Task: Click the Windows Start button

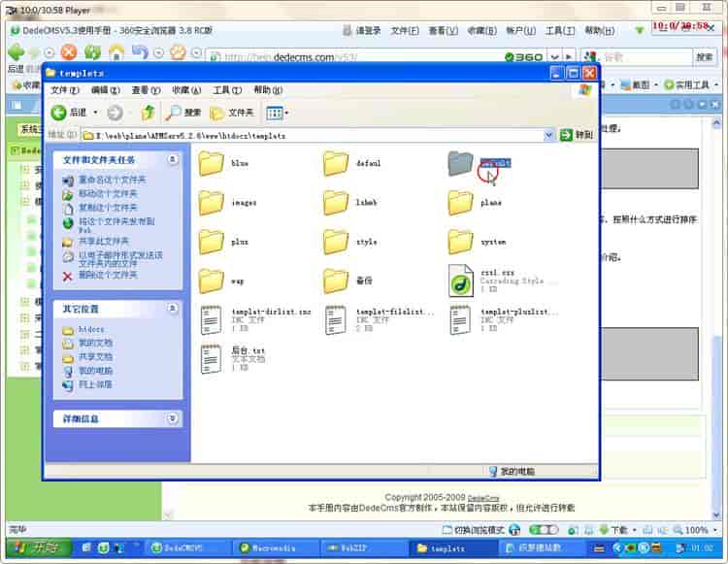Action: coord(39,548)
